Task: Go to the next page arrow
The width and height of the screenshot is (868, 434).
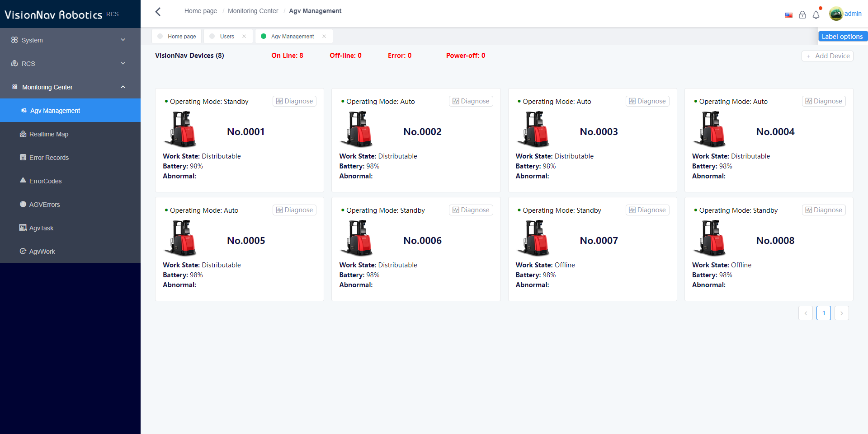Action: point(841,313)
